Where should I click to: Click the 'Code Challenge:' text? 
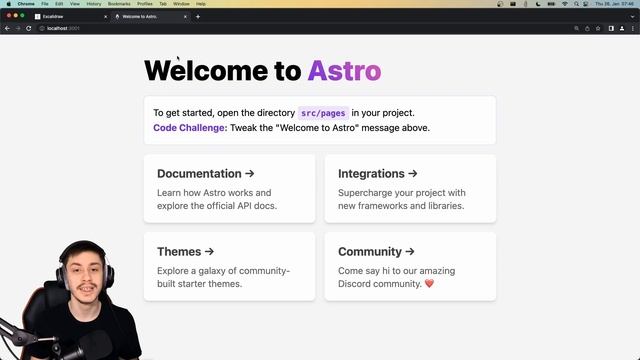(190, 128)
